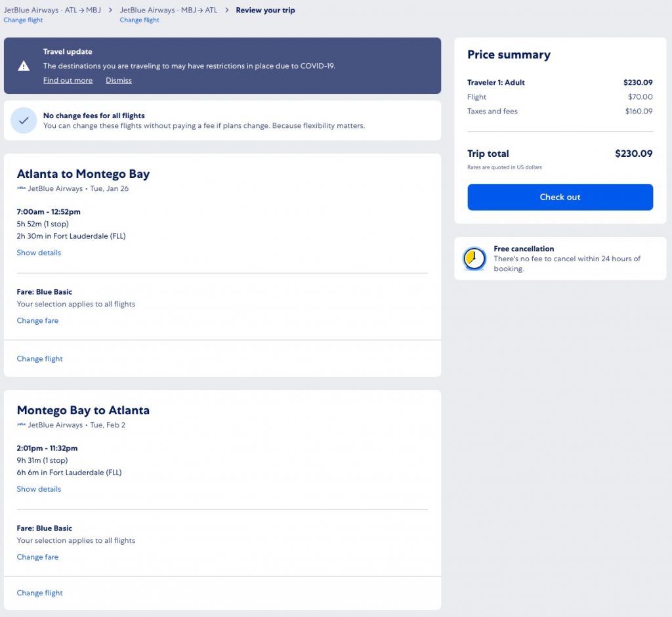Expand Show details for Montego Bay to Atlanta
The height and width of the screenshot is (617, 672).
39,489
